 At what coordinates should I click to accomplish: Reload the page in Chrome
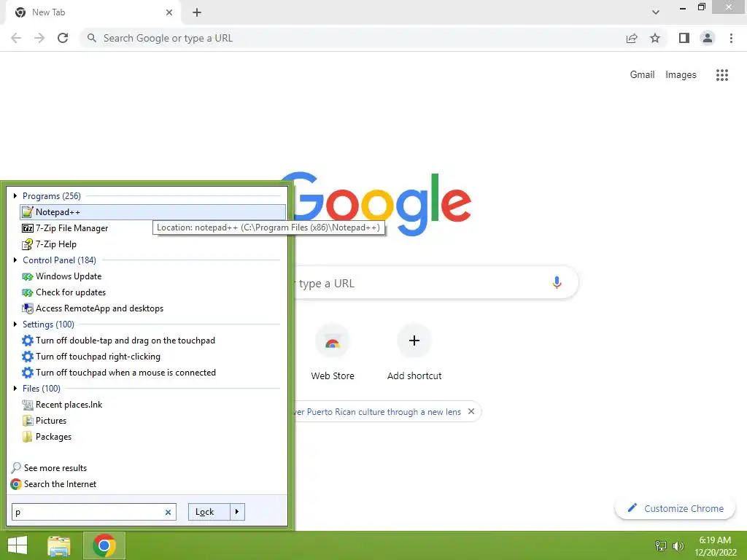[x=63, y=38]
